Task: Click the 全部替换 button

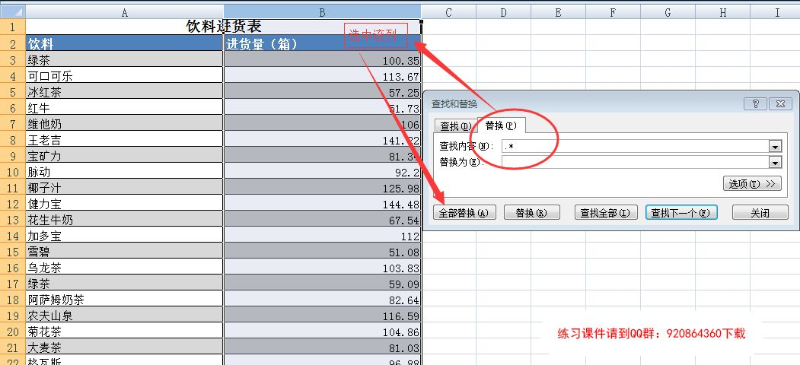Action: point(464,212)
